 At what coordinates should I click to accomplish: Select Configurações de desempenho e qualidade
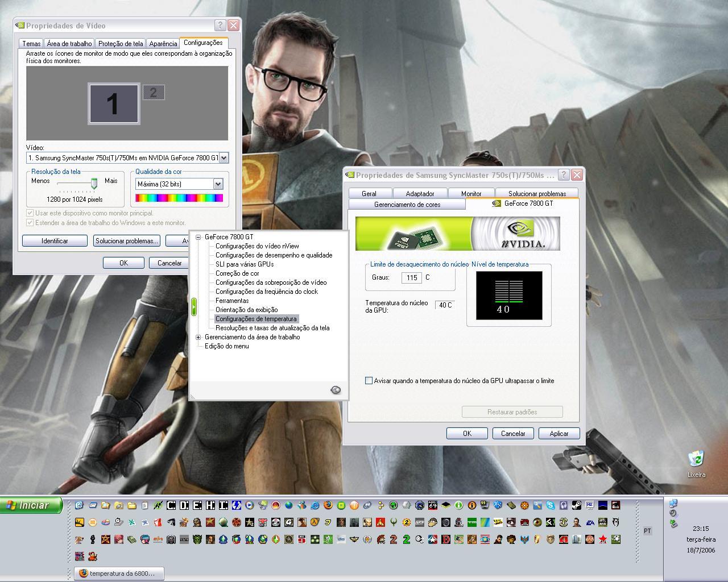point(274,255)
